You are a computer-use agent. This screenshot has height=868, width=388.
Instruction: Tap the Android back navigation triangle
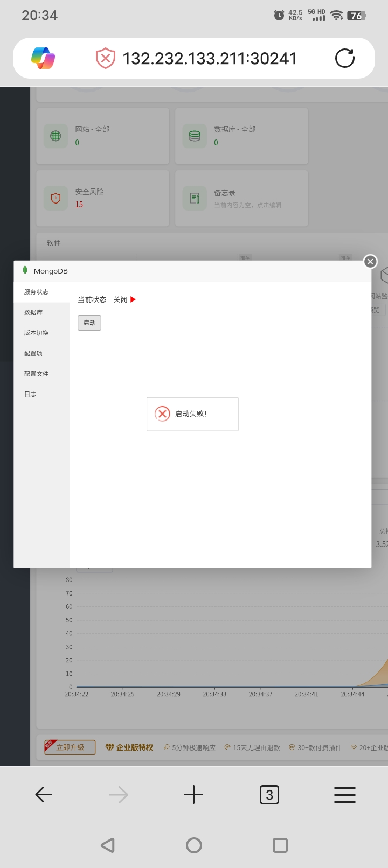point(108,845)
